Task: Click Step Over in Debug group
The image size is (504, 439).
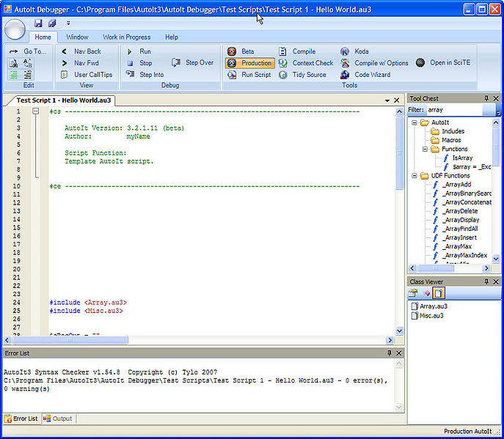Action: [x=192, y=62]
